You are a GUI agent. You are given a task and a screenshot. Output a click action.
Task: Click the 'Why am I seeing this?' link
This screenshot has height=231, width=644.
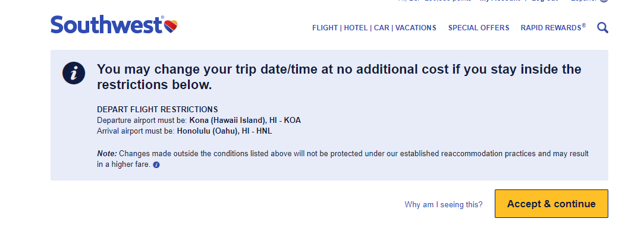(x=444, y=204)
